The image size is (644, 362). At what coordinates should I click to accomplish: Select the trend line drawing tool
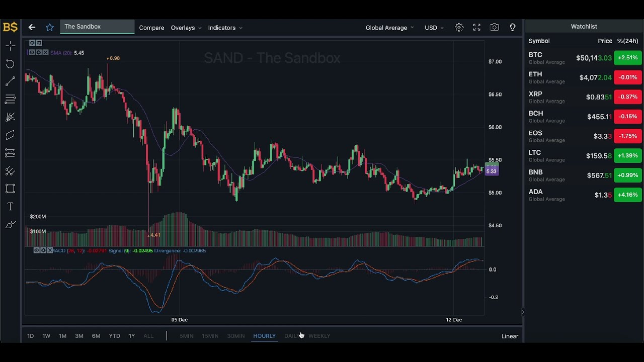coord(10,81)
